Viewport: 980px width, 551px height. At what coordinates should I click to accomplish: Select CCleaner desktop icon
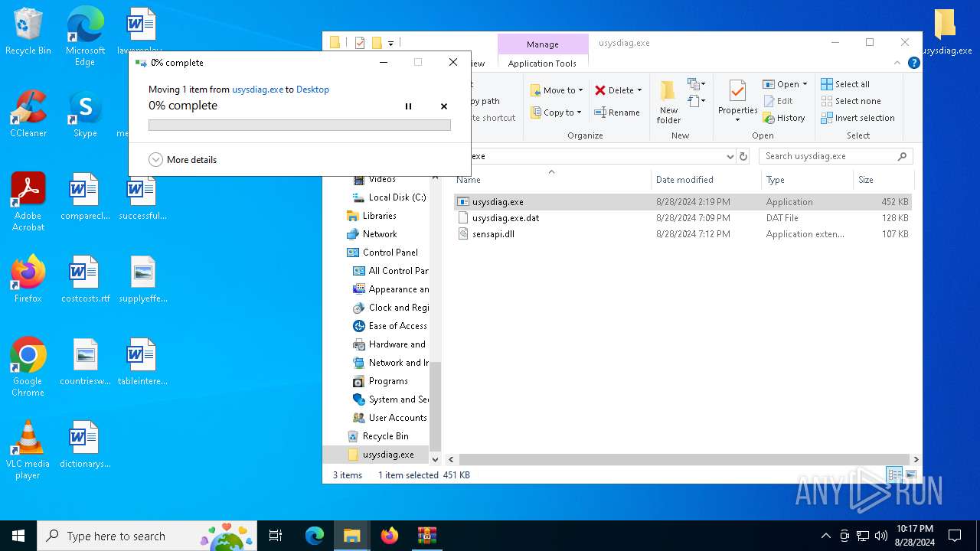pyautogui.click(x=28, y=115)
